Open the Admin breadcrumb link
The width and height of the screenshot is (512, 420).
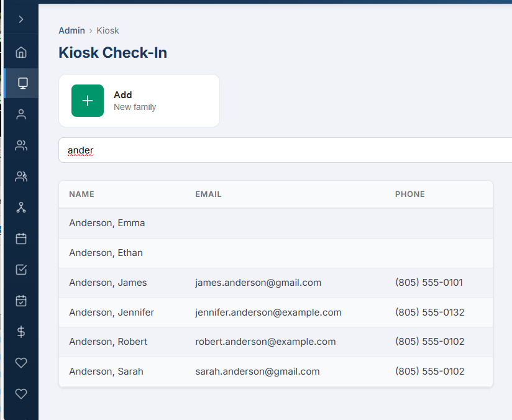tap(71, 30)
